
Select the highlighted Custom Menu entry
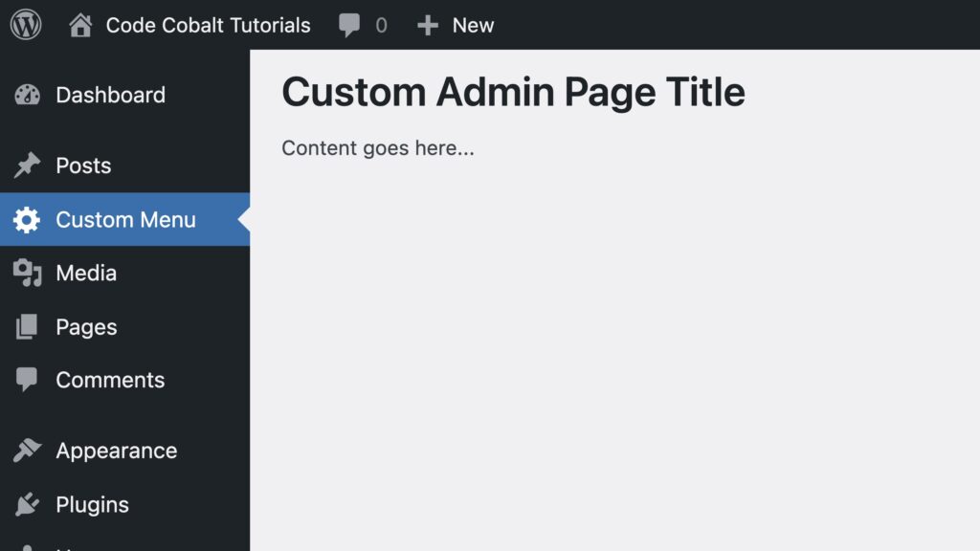[x=125, y=219]
